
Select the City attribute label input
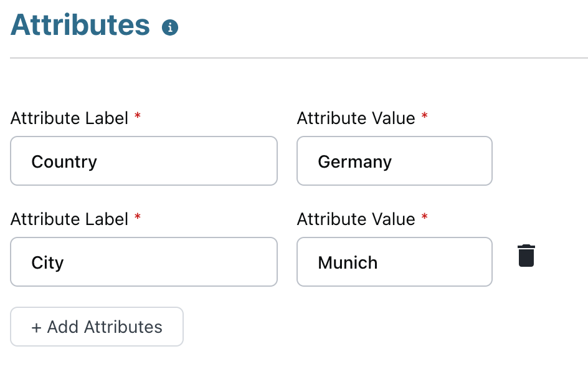143,262
